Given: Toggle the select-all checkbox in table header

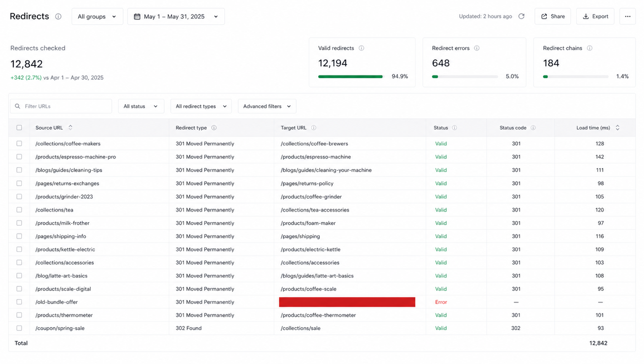Looking at the screenshot, I should click(19, 128).
